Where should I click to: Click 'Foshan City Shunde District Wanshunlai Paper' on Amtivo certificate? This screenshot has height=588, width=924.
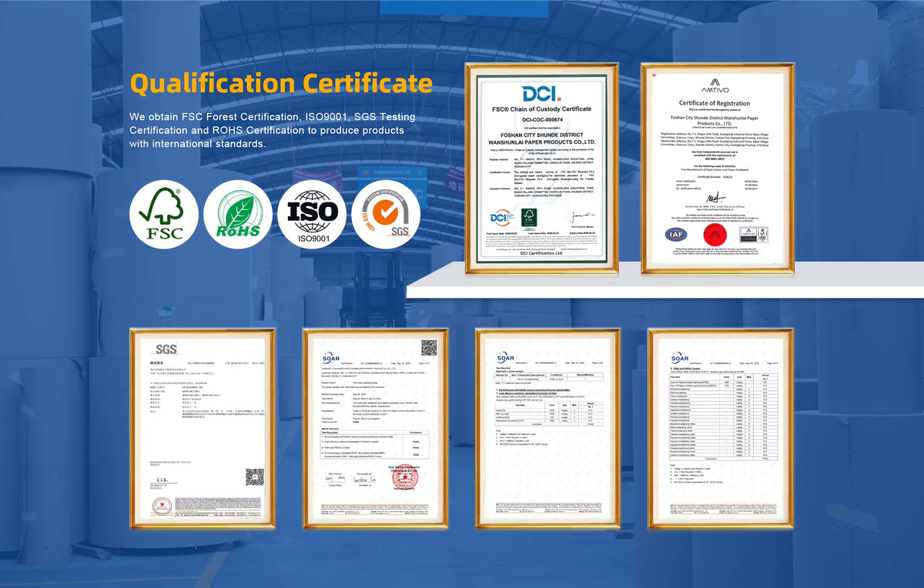[715, 116]
